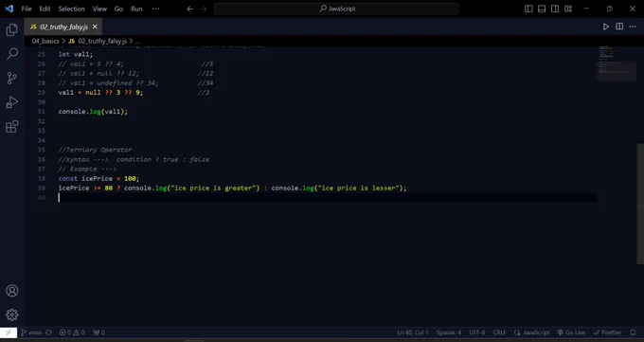The width and height of the screenshot is (644, 342).
Task: Click the '// Example --->' comment
Action: [87, 169]
